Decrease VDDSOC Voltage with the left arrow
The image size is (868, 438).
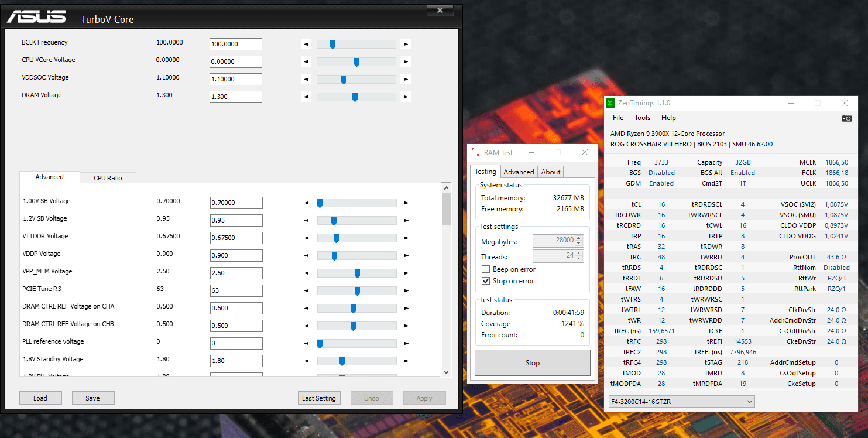click(x=306, y=79)
